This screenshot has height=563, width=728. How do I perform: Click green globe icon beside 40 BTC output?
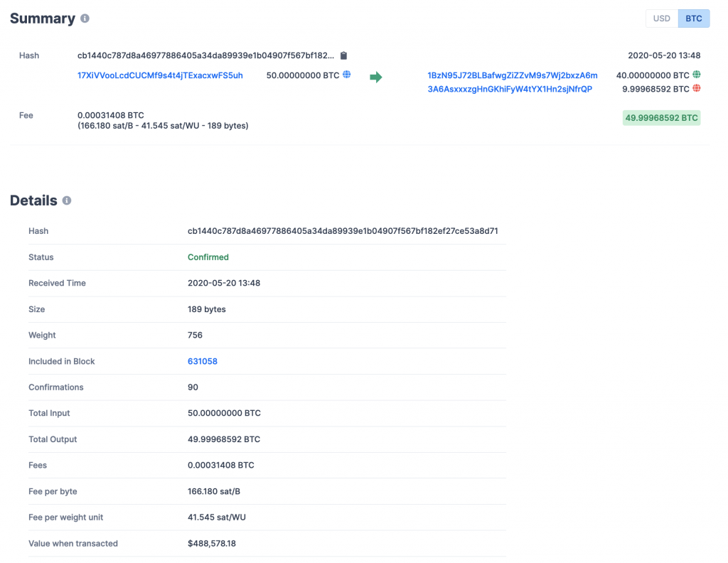[695, 74]
